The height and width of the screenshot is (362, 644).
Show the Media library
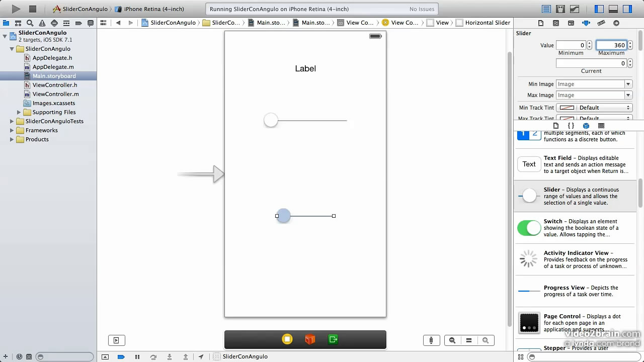601,126
